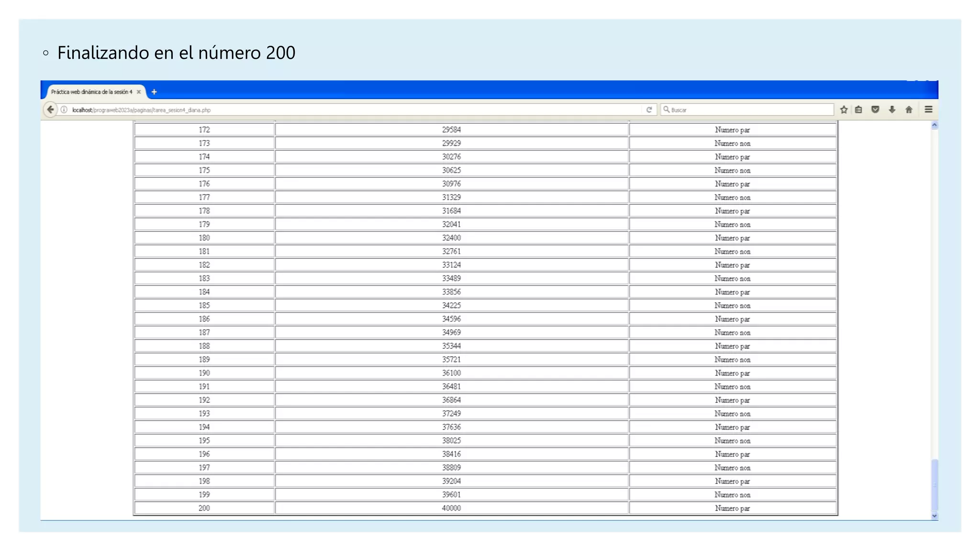Screen dimensions: 980x551
Task: Click 'Numero par' in row 178
Action: pos(732,211)
